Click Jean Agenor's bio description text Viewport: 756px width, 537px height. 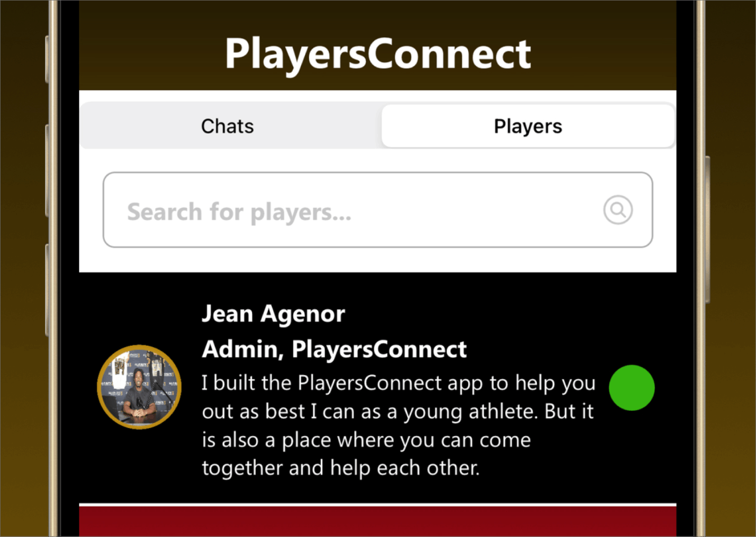(x=397, y=424)
